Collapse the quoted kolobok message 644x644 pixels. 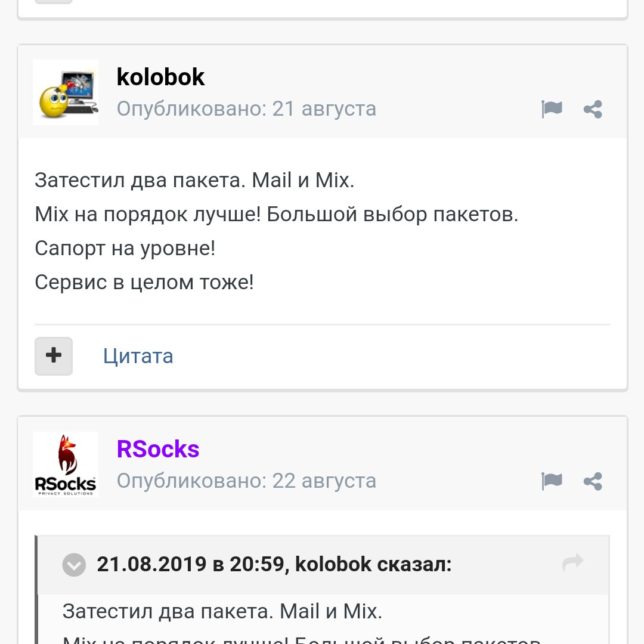point(74,564)
